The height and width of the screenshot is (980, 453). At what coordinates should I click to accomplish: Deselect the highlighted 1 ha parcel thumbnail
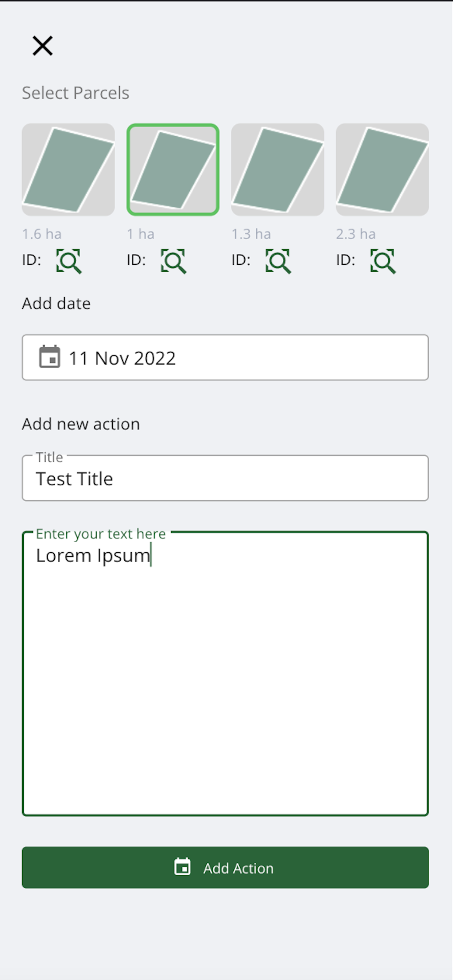pos(173,169)
